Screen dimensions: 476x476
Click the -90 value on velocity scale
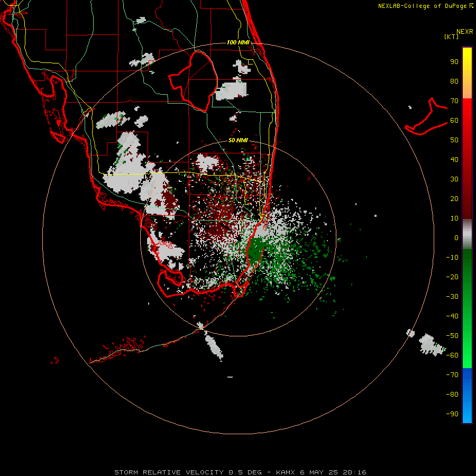(452, 414)
